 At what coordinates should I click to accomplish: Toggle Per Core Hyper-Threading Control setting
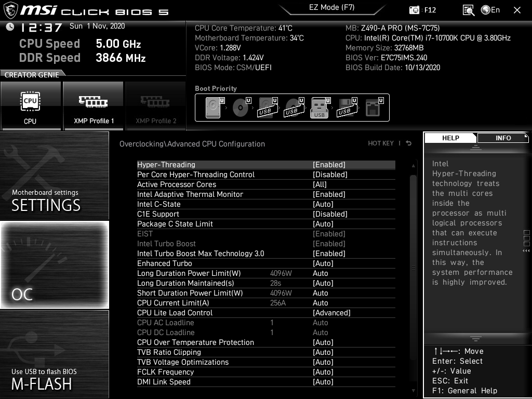[x=266, y=175]
